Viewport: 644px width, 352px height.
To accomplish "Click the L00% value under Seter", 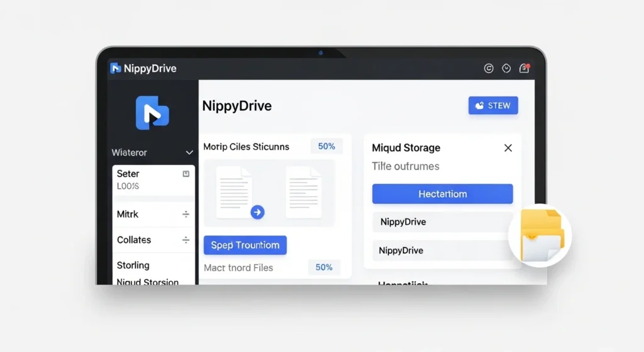I will point(128,186).
